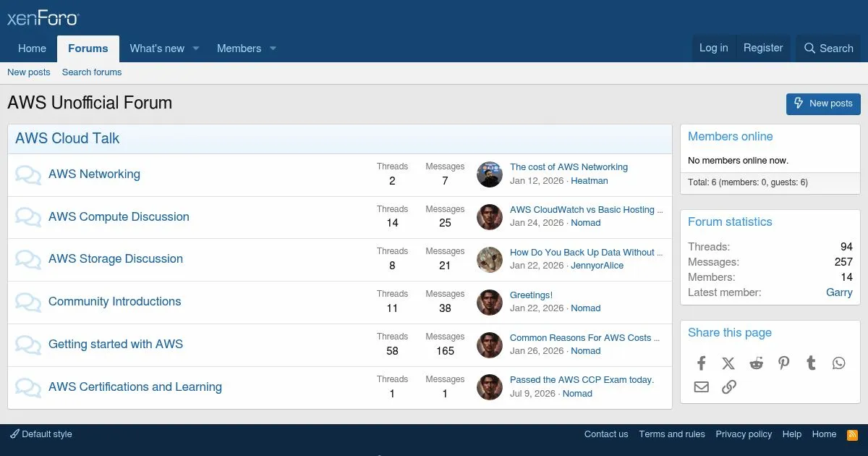This screenshot has height=456, width=868.
Task: Click the Log in button
Action: [713, 48]
